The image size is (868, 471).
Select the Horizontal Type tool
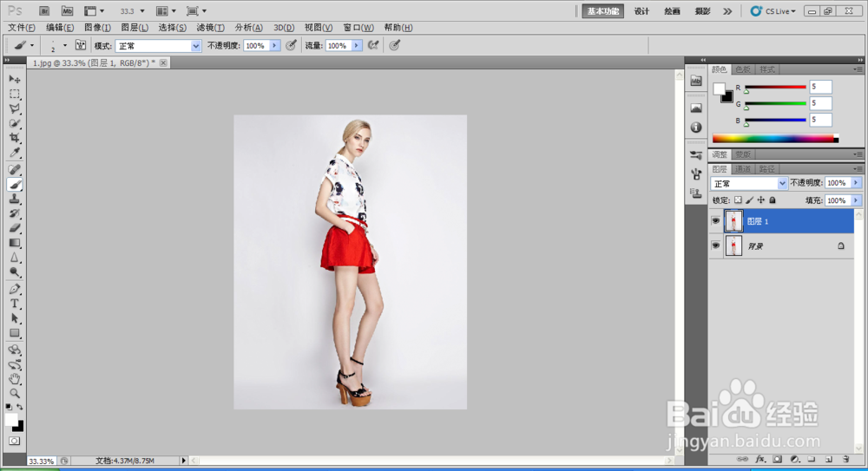pos(15,304)
